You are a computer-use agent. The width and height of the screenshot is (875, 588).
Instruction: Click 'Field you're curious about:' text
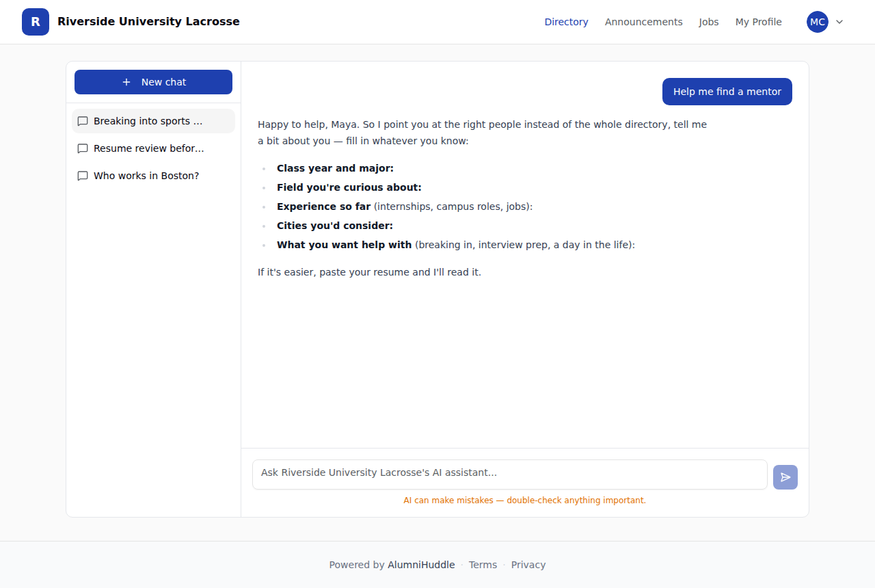point(349,187)
